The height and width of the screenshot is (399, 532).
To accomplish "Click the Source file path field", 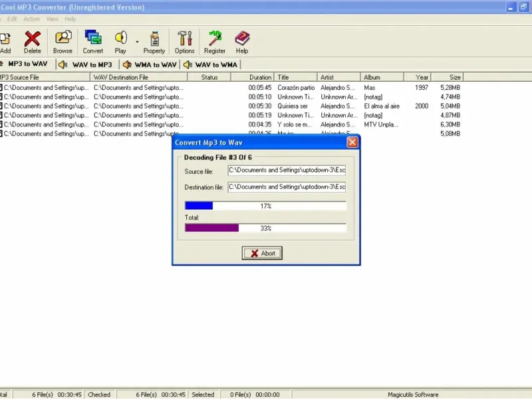I will coord(287,170).
